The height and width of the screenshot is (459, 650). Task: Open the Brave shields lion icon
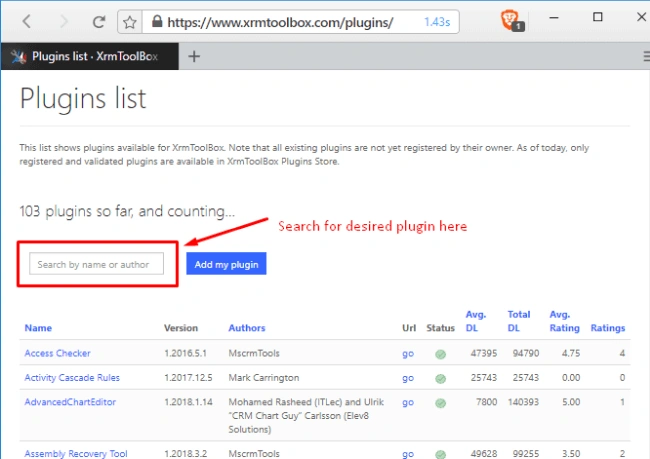(x=510, y=20)
